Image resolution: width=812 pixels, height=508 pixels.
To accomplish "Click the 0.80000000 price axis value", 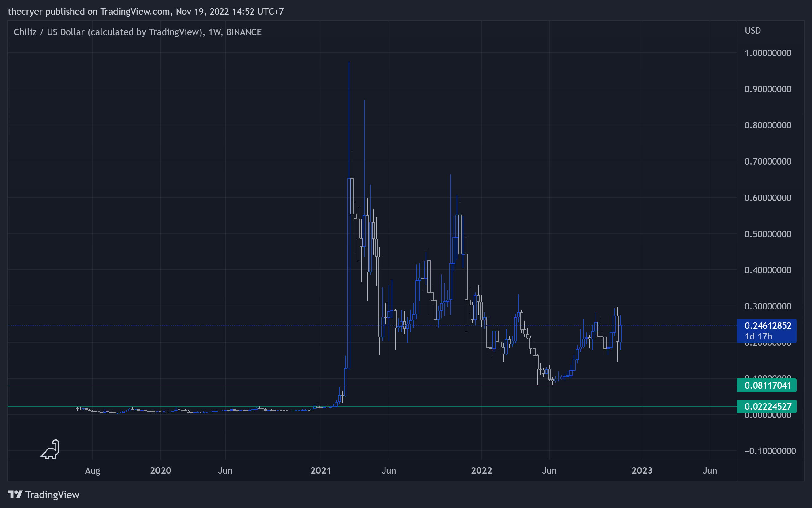I will [768, 125].
